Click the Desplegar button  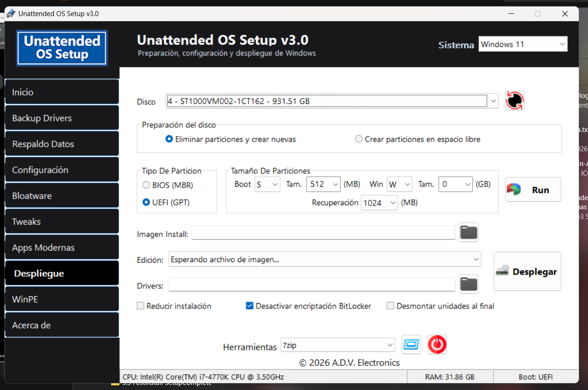tap(527, 271)
